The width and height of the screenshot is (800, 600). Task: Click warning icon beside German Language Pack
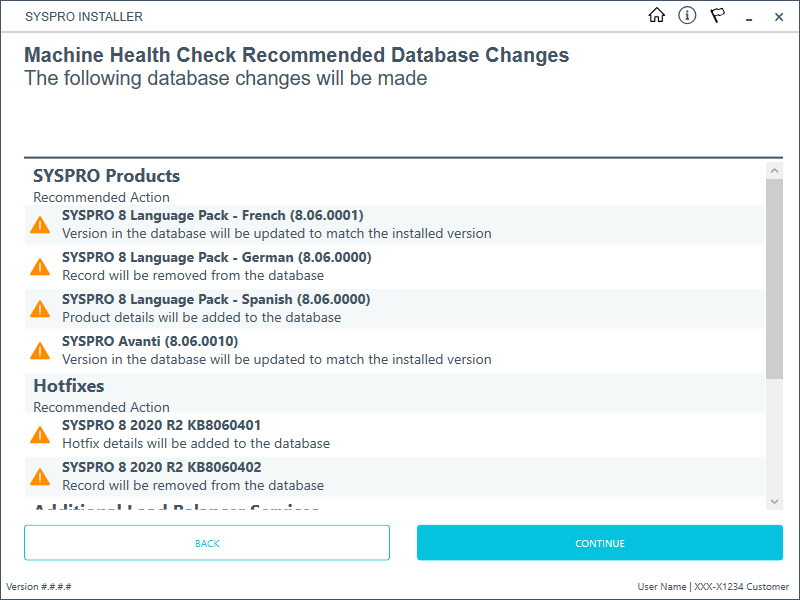click(40, 267)
